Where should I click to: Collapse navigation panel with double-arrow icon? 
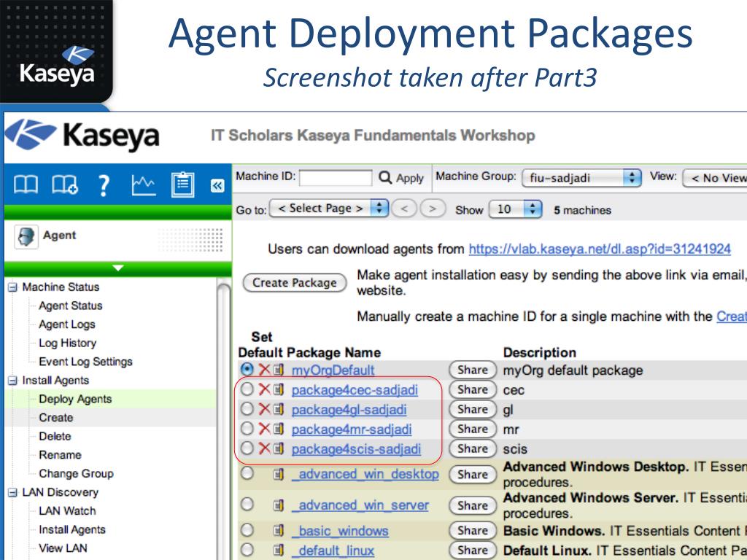click(217, 185)
